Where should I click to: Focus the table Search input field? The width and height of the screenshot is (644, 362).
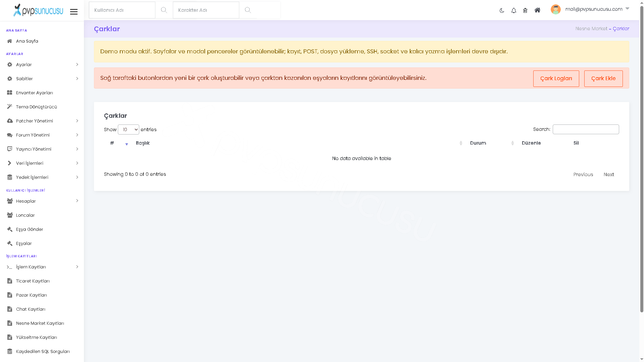click(586, 130)
